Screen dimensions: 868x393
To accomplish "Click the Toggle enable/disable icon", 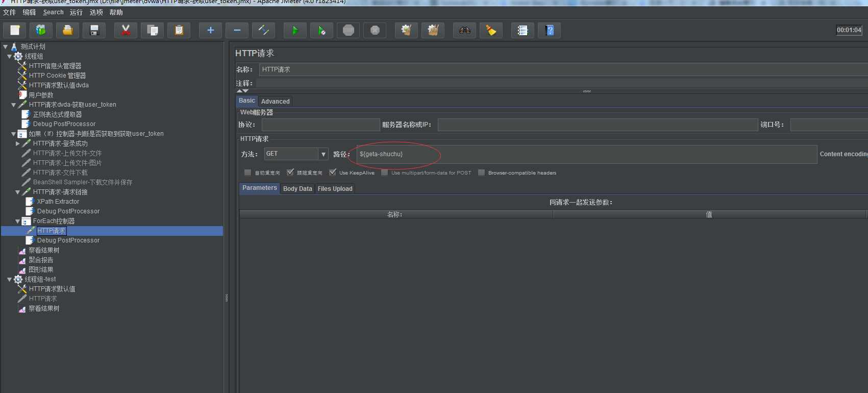I will coord(263,30).
